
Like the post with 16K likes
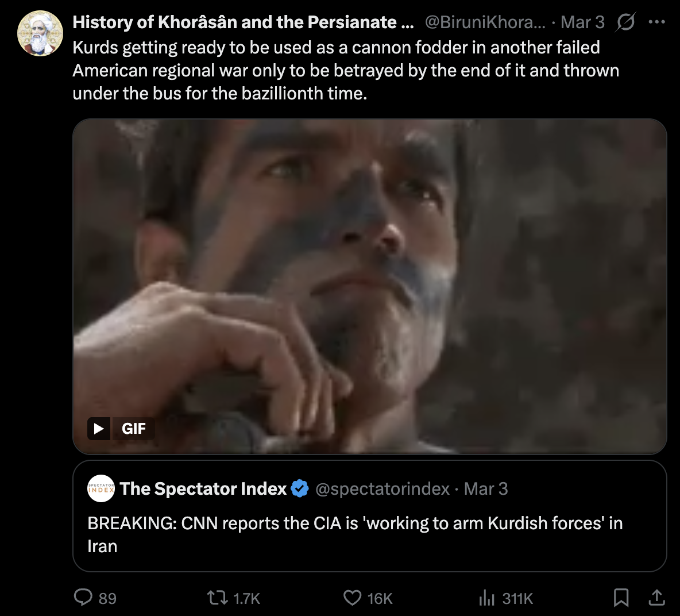coord(353,598)
